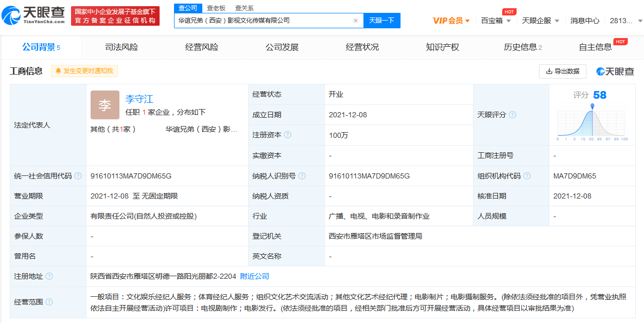Expand the VIP会员 dropdown
644x323 pixels.
pos(451,21)
